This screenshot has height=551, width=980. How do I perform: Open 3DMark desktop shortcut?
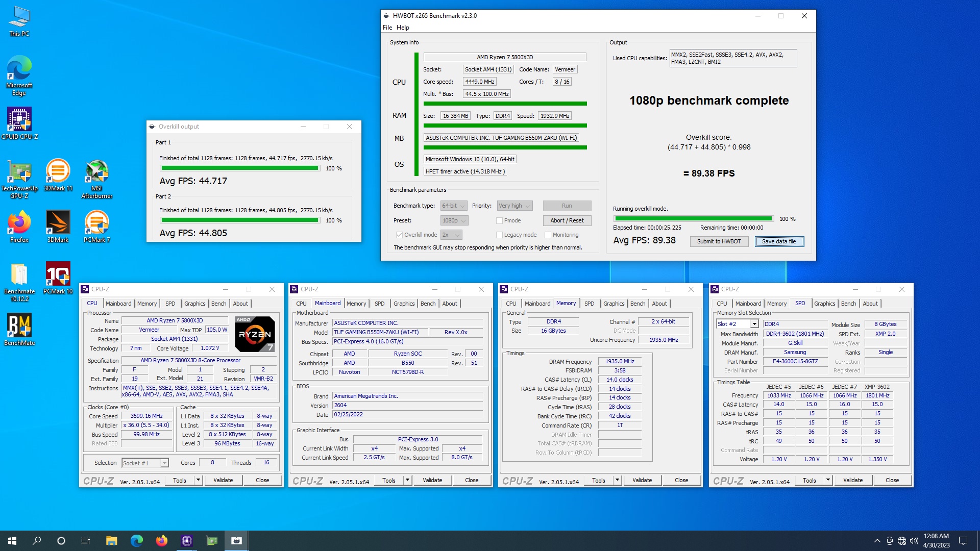[58, 227]
